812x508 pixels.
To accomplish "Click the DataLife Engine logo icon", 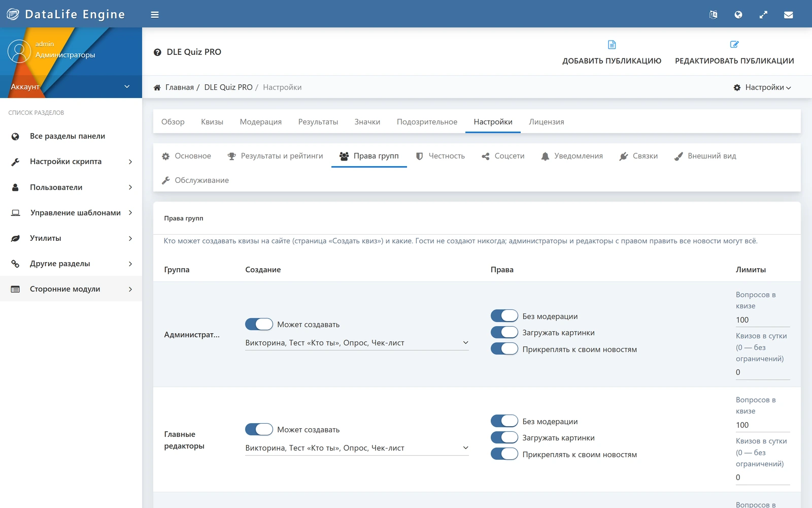I will pos(13,14).
